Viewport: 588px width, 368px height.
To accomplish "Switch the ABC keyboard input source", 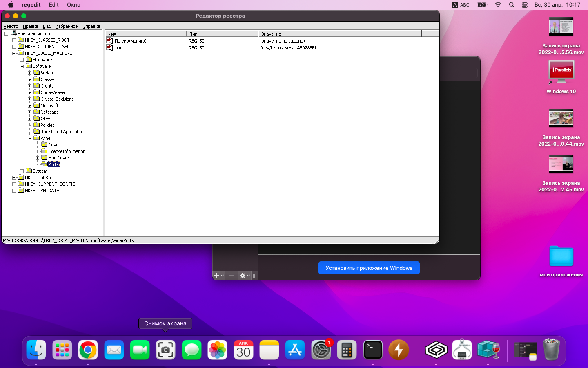I will (x=460, y=5).
